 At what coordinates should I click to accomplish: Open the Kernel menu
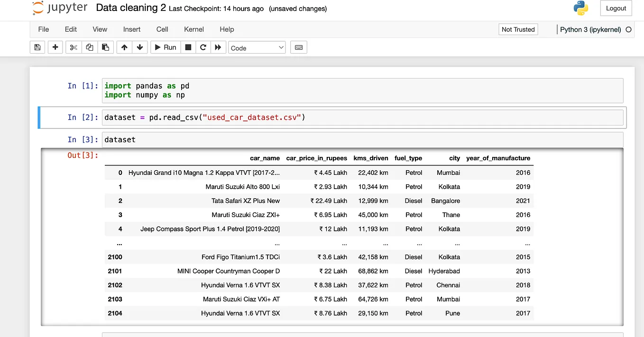(x=193, y=29)
